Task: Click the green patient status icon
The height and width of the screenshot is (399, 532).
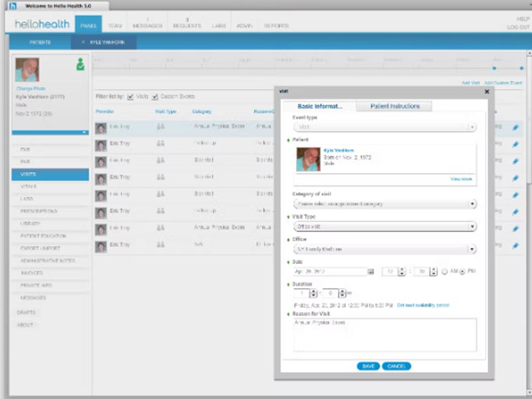Action: [80, 65]
